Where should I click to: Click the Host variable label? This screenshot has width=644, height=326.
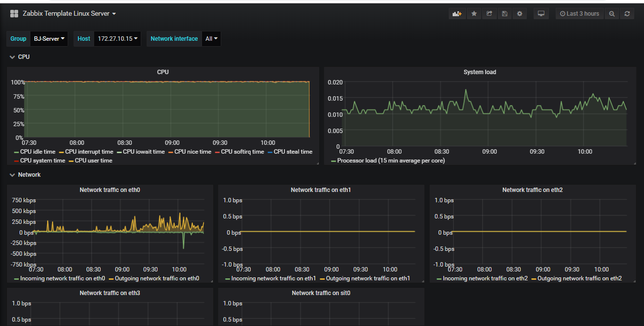[84, 39]
